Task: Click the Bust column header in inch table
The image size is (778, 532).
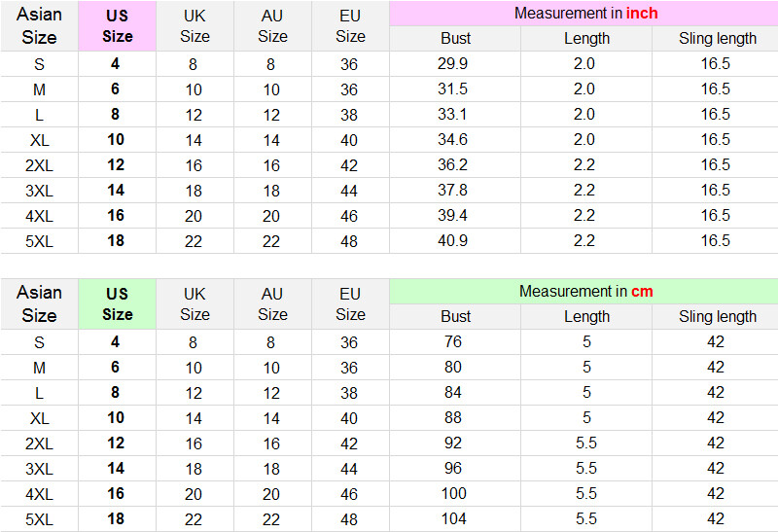Action: tap(455, 39)
